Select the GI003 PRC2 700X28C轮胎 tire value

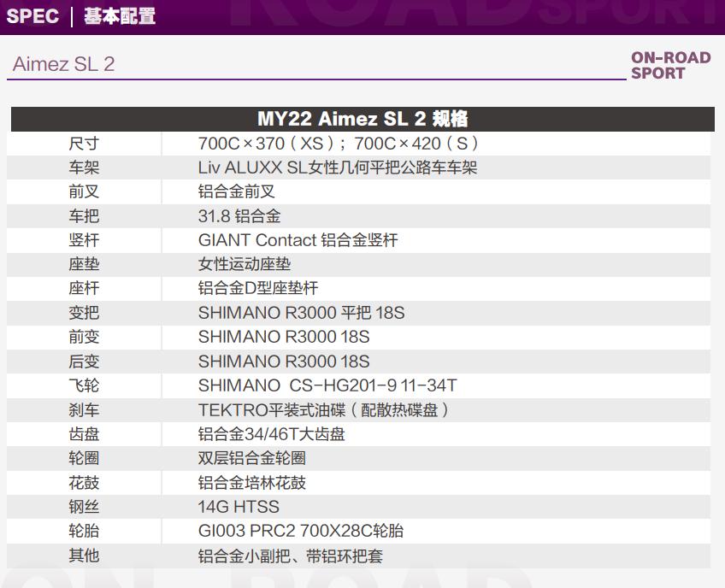click(301, 531)
